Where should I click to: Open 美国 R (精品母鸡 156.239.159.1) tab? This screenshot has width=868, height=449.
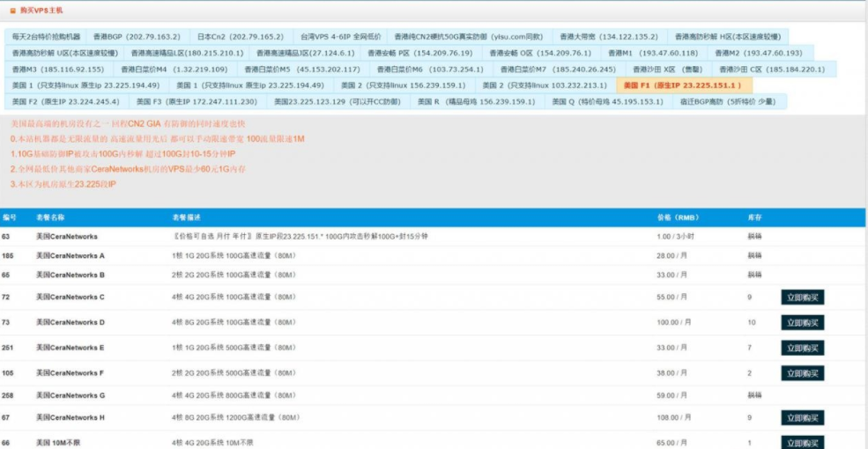coord(477,102)
